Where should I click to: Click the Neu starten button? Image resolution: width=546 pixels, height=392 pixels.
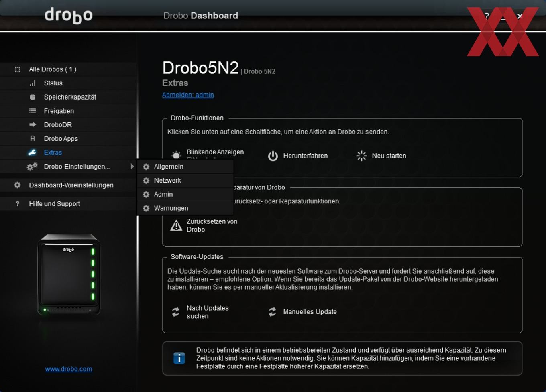click(381, 156)
